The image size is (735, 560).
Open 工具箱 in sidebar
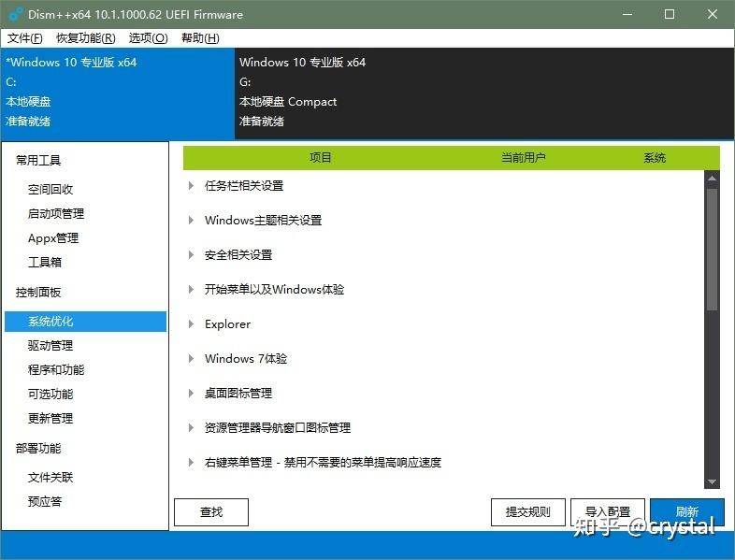coord(45,262)
